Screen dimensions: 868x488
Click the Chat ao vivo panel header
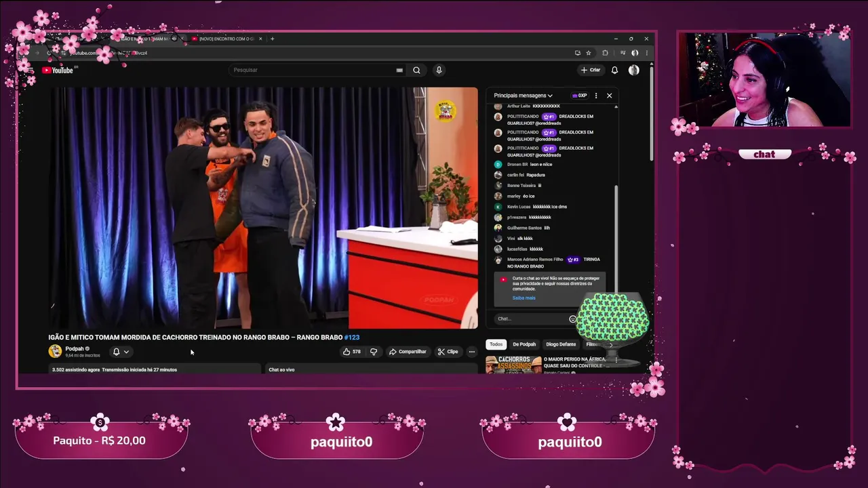coord(371,369)
